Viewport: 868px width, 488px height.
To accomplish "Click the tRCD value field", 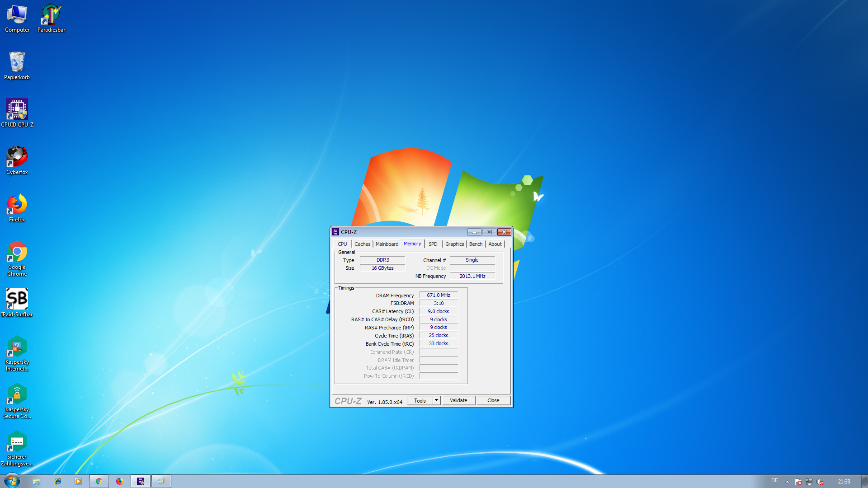I will click(439, 319).
